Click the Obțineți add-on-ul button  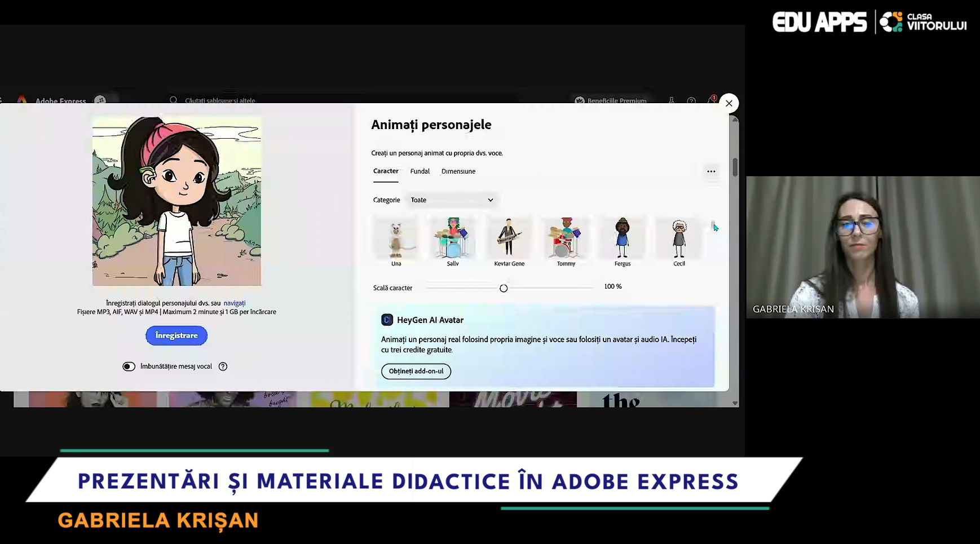416,371
